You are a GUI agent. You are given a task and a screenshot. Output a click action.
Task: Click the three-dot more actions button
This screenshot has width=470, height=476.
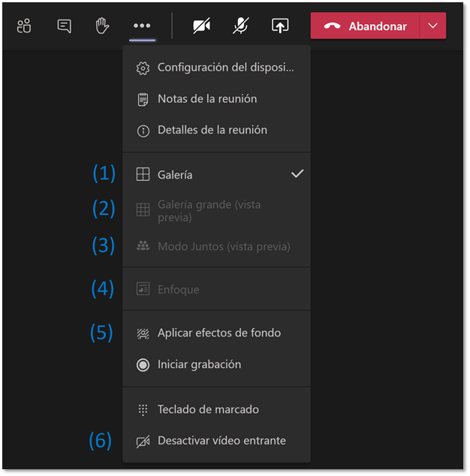pos(142,26)
